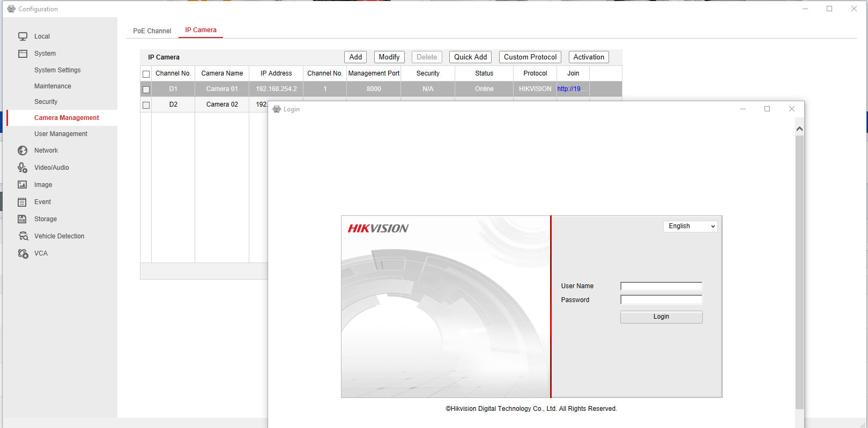Screen dimensions: 868x428
Task: Select the IP Camera tab
Action: point(201,30)
